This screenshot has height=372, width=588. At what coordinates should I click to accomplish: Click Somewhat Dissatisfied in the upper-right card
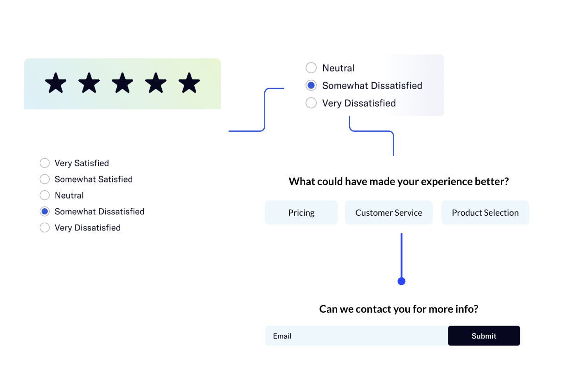[311, 85]
